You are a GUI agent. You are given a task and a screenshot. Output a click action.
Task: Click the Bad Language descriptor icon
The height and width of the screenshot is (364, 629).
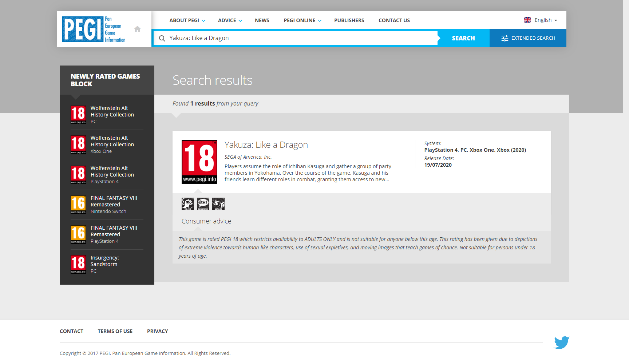pyautogui.click(x=203, y=204)
